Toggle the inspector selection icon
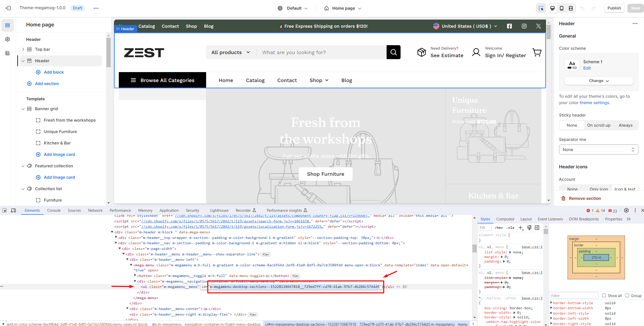 tap(541, 8)
